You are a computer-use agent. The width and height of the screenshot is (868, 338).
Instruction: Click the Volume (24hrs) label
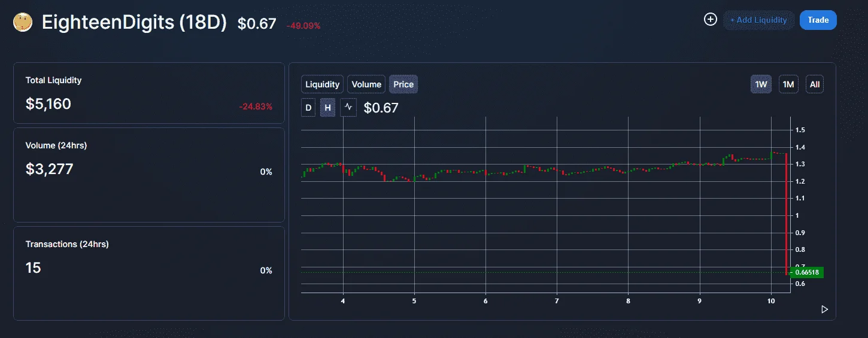click(56, 145)
